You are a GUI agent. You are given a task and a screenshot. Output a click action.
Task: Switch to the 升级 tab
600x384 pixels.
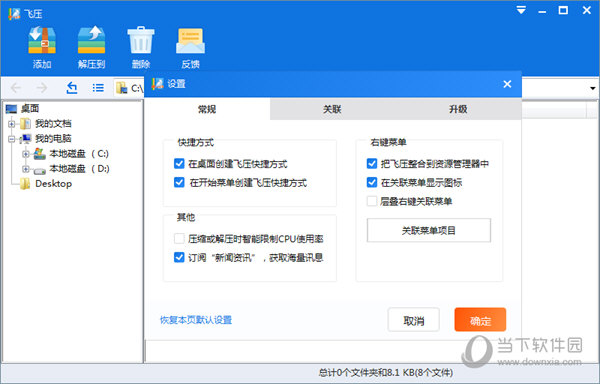[458, 109]
